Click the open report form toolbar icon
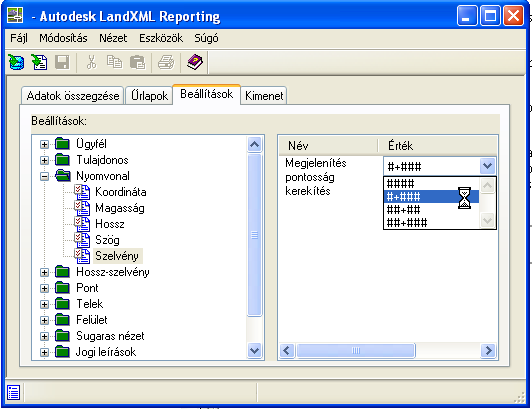Viewport: 532px width, 409px height. [39, 62]
